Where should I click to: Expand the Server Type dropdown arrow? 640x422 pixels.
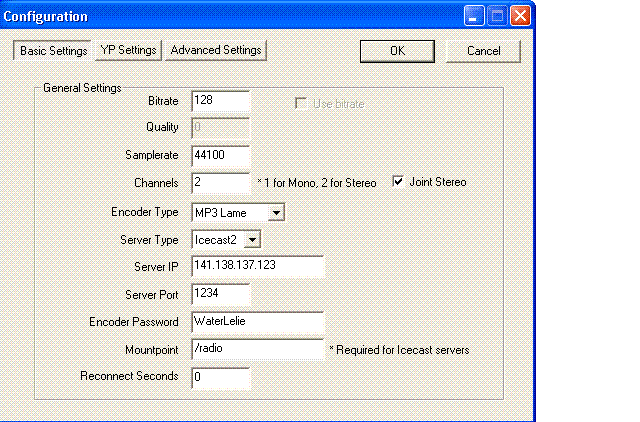pos(252,240)
